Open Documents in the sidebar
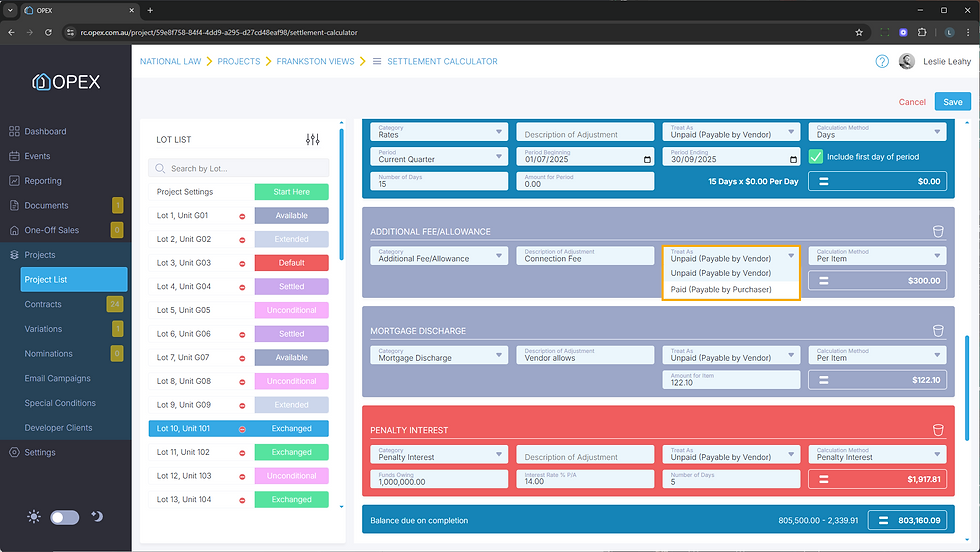 pyautogui.click(x=46, y=205)
